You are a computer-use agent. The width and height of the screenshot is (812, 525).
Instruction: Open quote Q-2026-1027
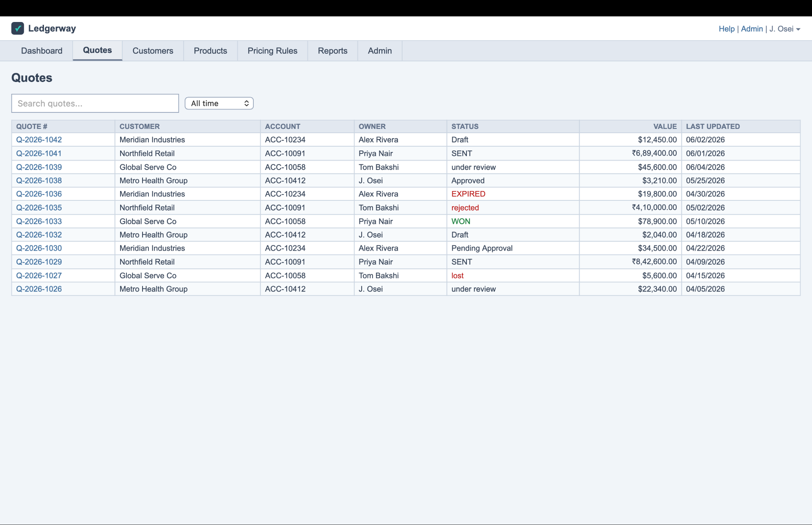(39, 276)
